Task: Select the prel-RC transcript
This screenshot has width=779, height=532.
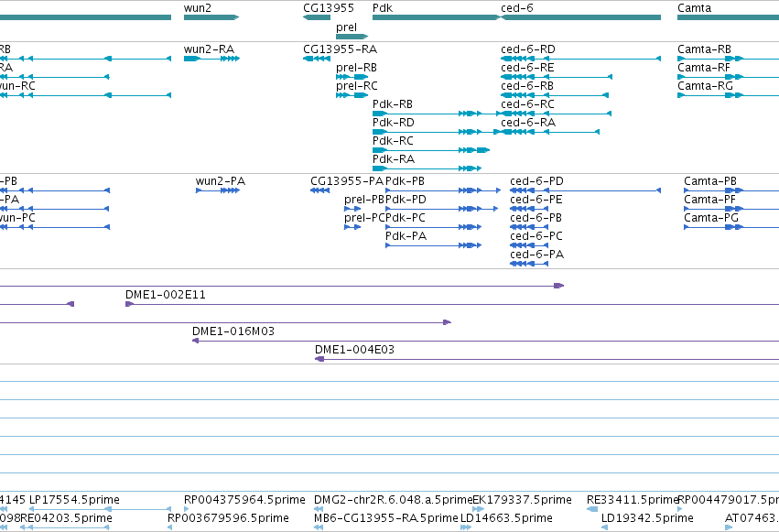Action: (352, 95)
